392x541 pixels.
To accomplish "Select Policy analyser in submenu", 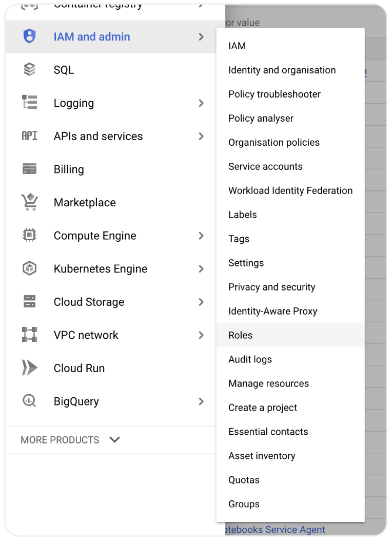I will (x=290, y=119).
